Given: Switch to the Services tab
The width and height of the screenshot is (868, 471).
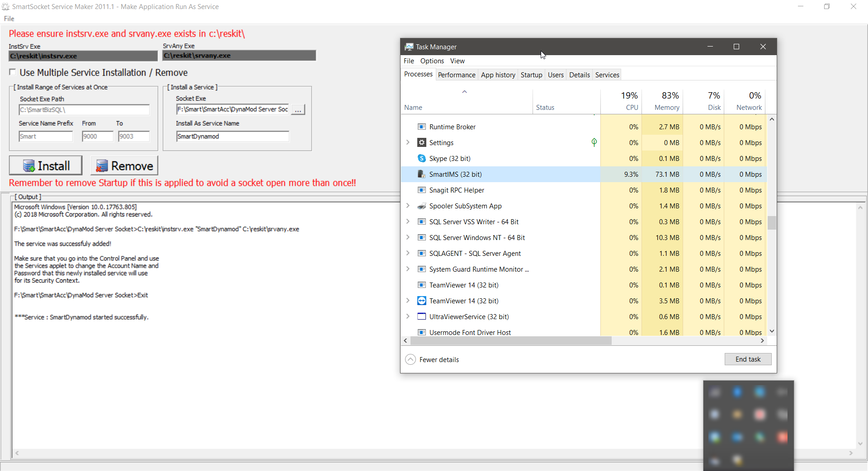Looking at the screenshot, I should [607, 75].
